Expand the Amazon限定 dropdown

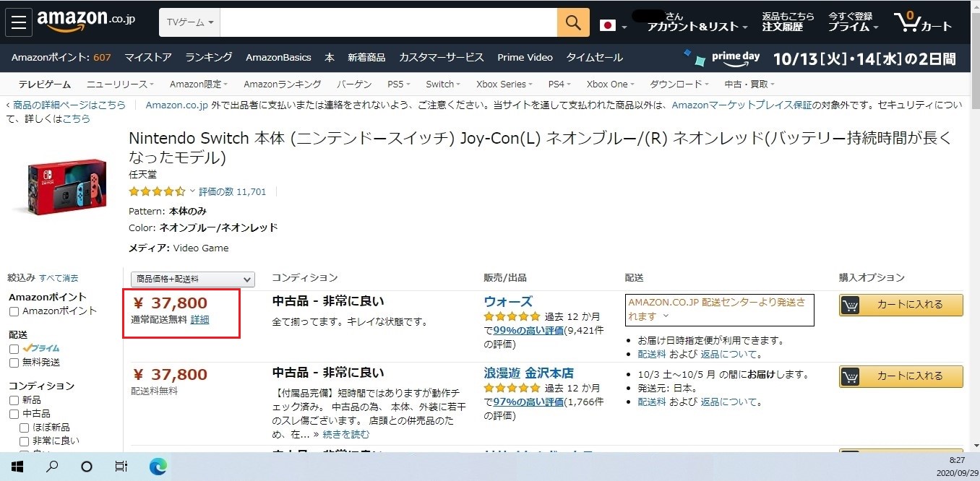(199, 84)
